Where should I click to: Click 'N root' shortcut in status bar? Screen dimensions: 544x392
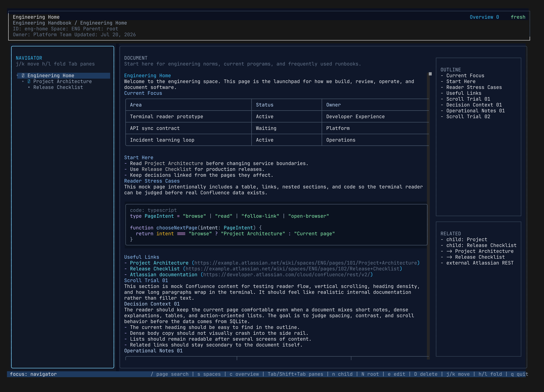click(x=370, y=374)
